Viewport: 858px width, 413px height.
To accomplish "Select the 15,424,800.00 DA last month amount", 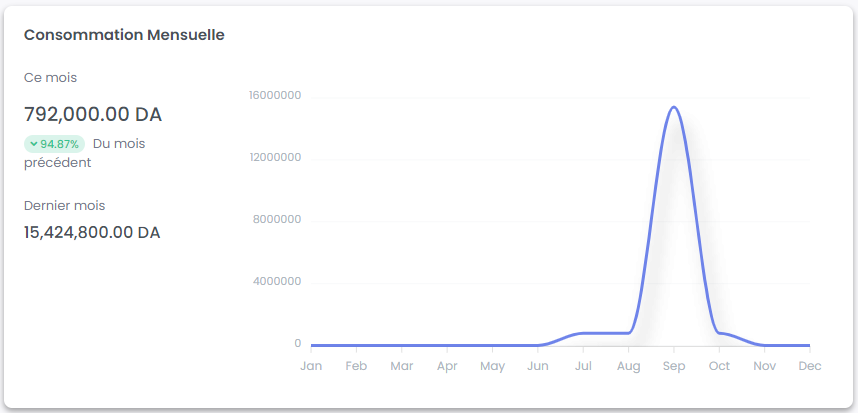I will pyautogui.click(x=92, y=232).
